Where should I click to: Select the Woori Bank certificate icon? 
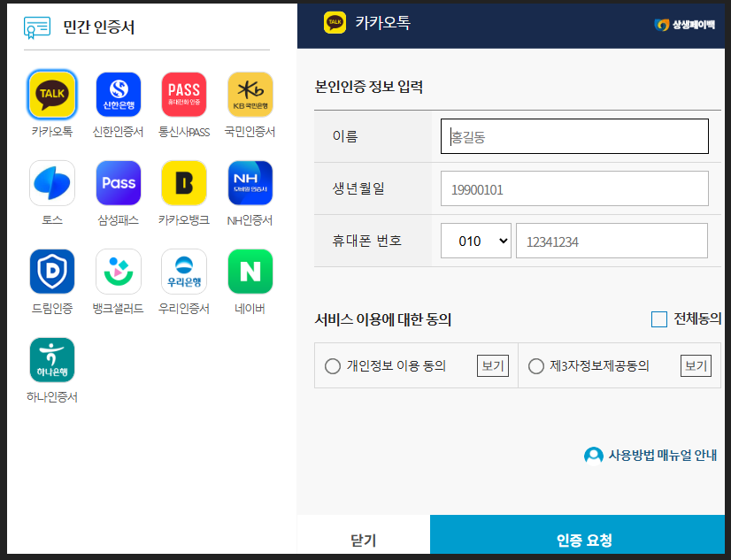pos(184,272)
